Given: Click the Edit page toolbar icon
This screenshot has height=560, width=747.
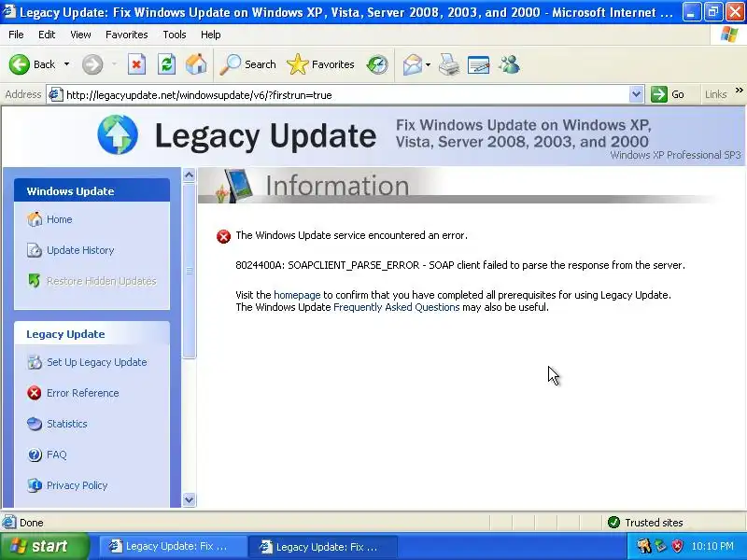Looking at the screenshot, I should [479, 64].
